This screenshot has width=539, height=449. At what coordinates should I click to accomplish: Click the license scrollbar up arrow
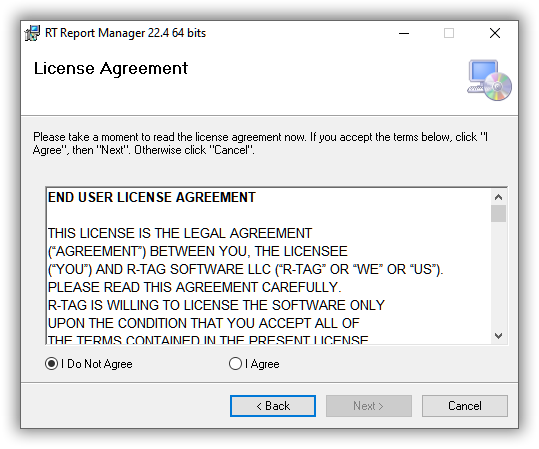(x=498, y=197)
